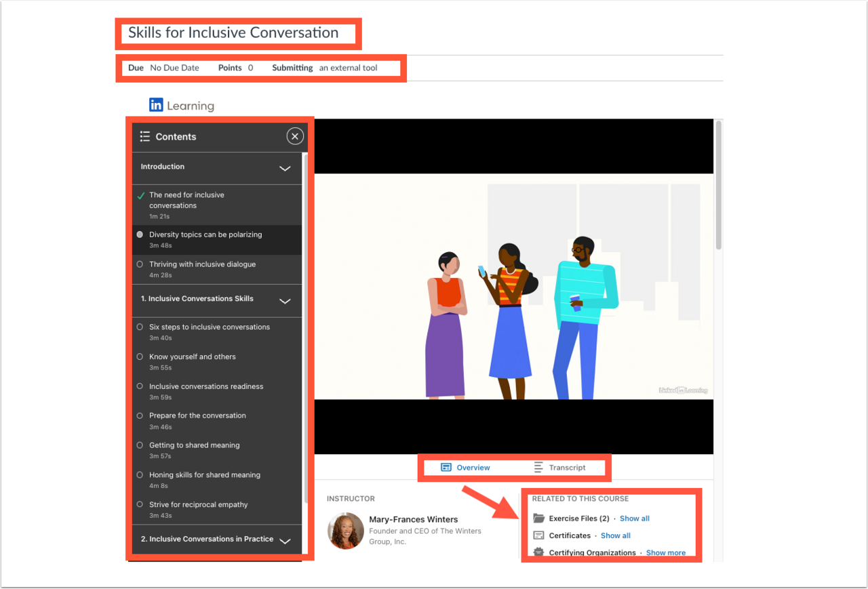Viewport: 868px width, 589px height.
Task: Click the Contents list icon
Action: tap(144, 136)
